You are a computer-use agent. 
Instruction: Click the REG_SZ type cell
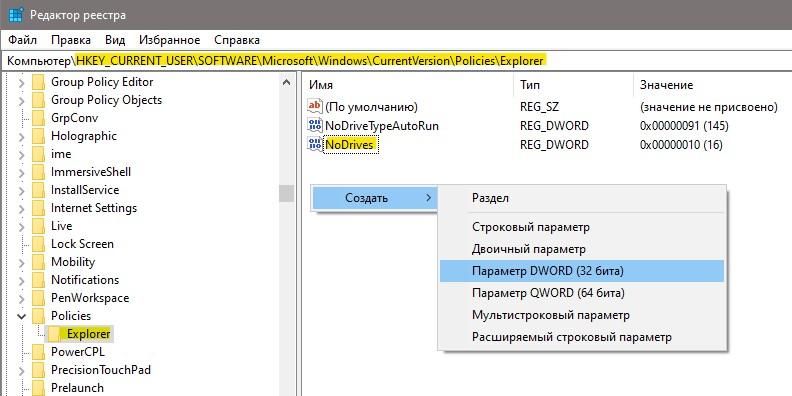click(x=539, y=107)
